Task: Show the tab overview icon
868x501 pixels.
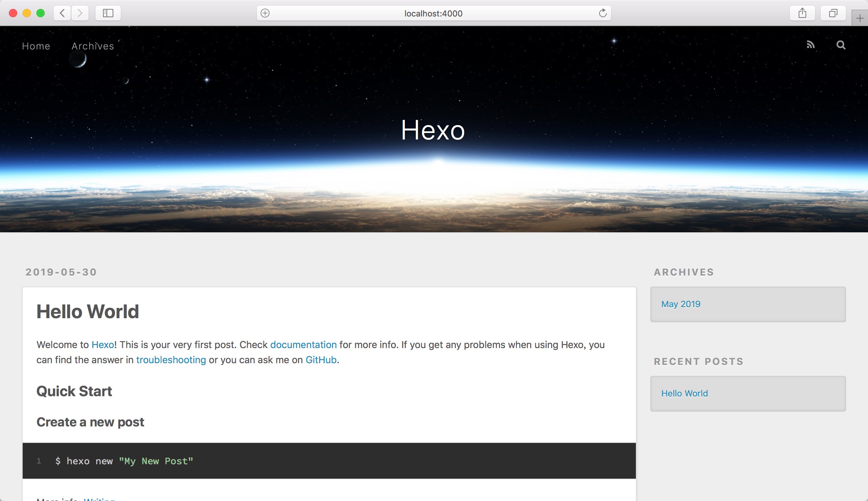Action: click(833, 13)
